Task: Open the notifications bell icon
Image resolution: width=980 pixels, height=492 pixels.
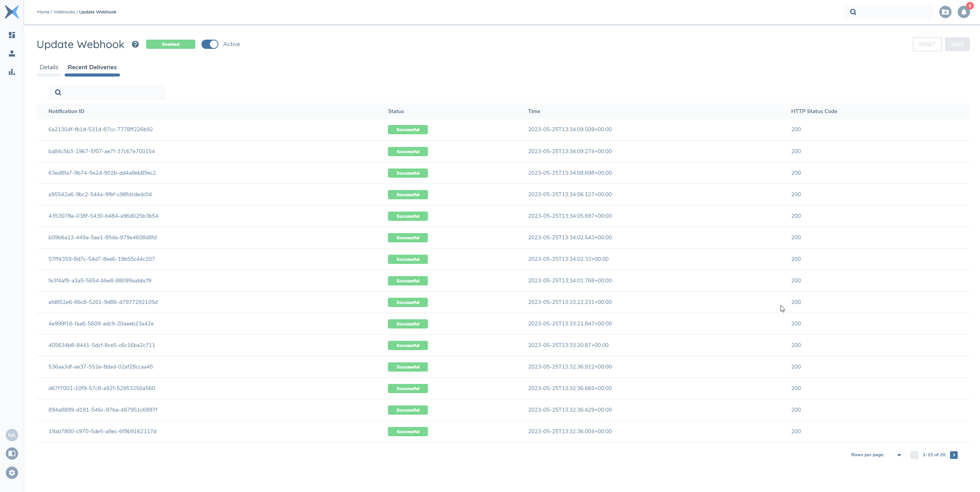Action: (x=963, y=12)
